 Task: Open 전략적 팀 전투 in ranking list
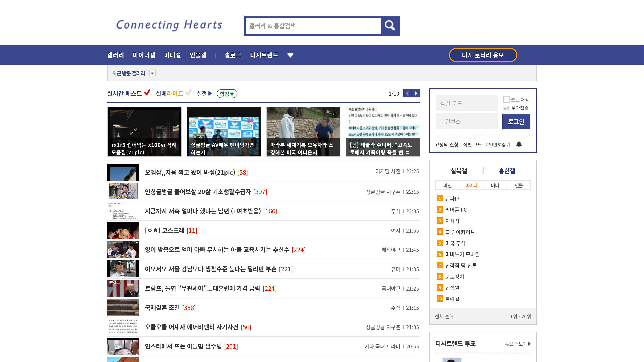461,265
